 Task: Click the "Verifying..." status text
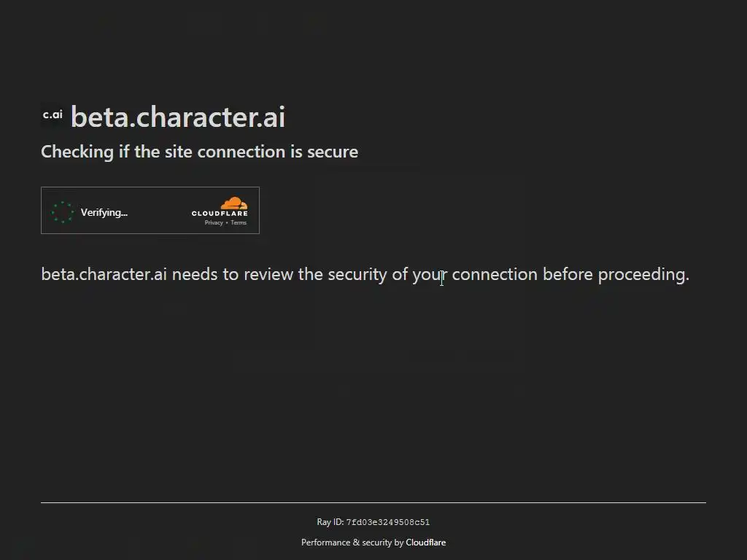[104, 212]
